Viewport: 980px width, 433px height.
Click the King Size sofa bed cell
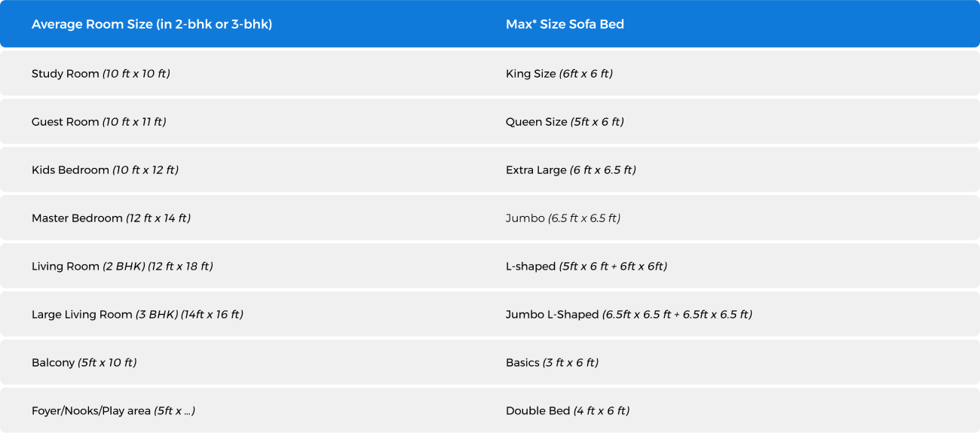[559, 74]
